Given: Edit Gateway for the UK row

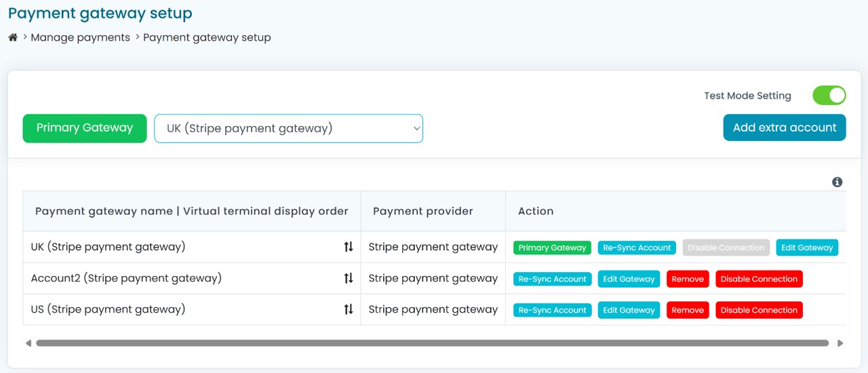Looking at the screenshot, I should pyautogui.click(x=807, y=248).
